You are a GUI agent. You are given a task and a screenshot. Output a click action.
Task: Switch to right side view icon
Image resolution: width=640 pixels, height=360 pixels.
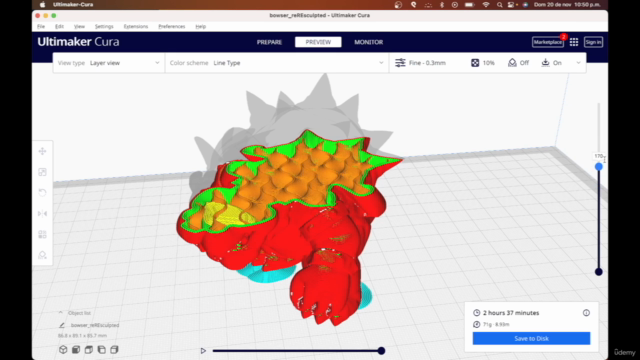(x=114, y=350)
